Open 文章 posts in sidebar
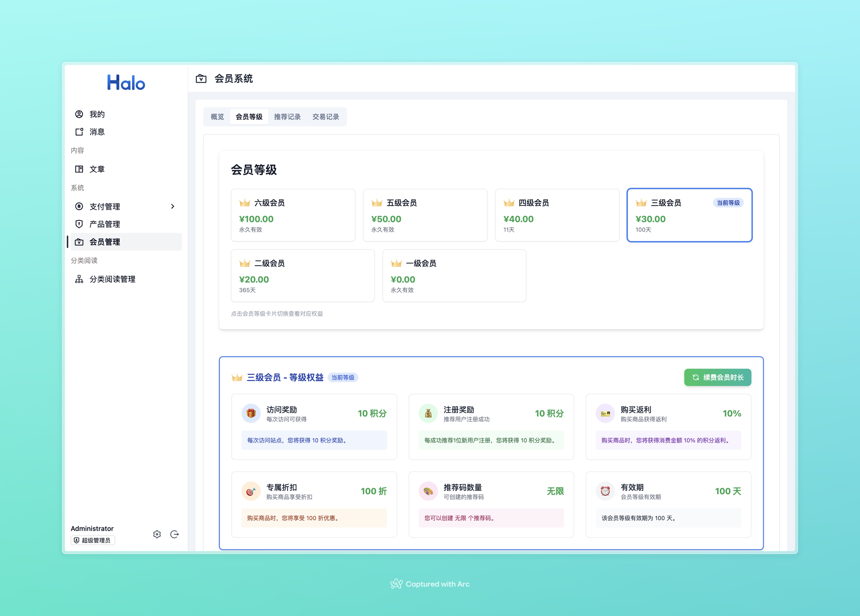This screenshot has height=616, width=860. [97, 169]
